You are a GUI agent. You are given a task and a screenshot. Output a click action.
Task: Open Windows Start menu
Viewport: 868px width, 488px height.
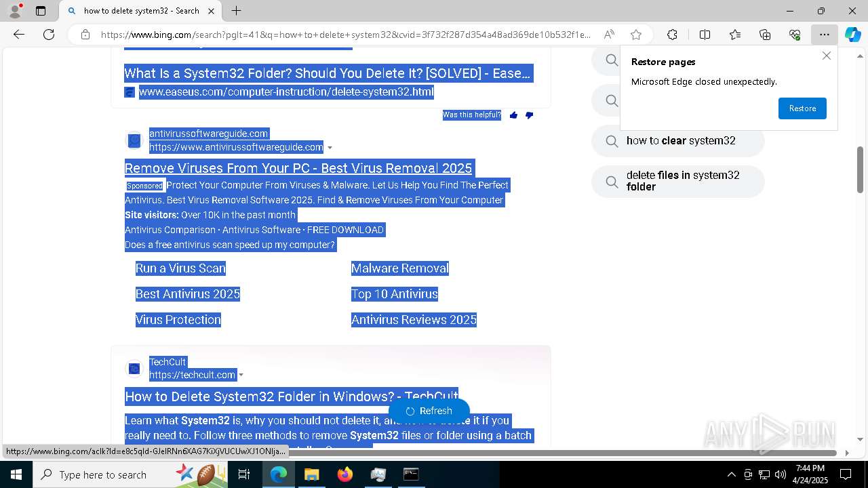pos(16,474)
